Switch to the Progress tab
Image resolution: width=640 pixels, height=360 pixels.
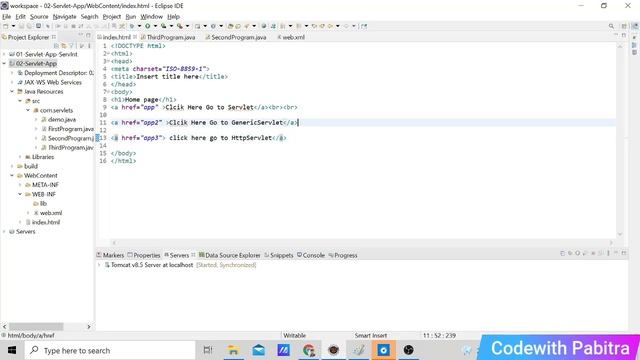tap(346, 256)
